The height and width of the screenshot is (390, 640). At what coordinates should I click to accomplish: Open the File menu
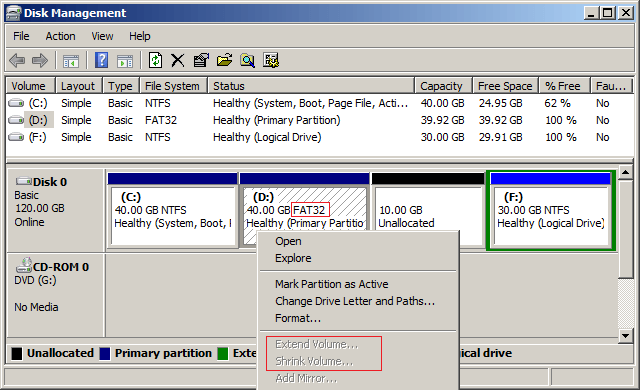21,36
